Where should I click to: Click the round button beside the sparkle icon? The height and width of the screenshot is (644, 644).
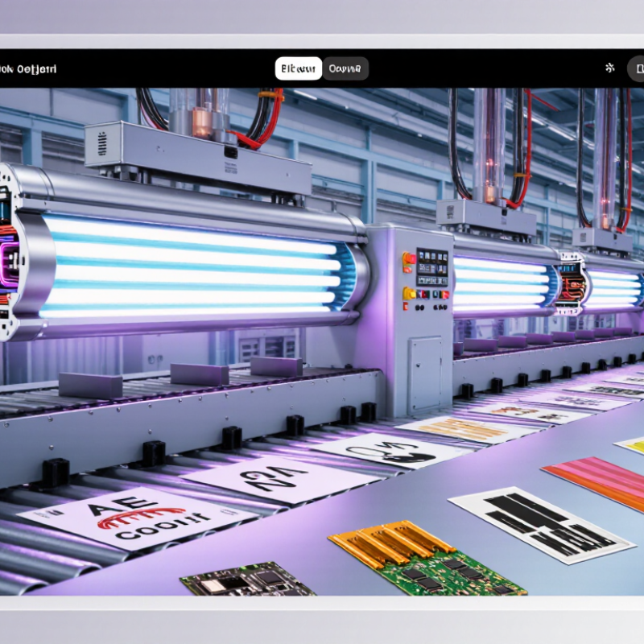coord(636,68)
